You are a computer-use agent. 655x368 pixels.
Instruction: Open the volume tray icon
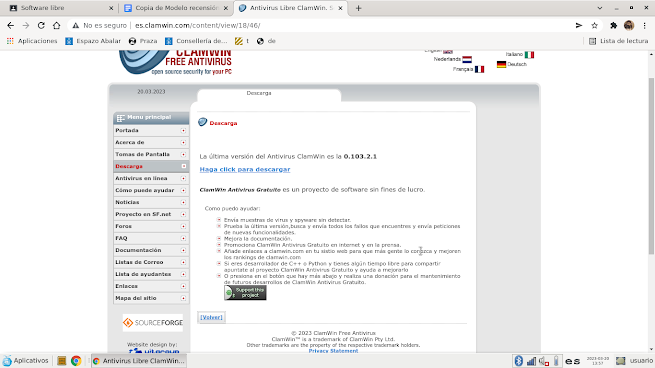[x=543, y=361]
